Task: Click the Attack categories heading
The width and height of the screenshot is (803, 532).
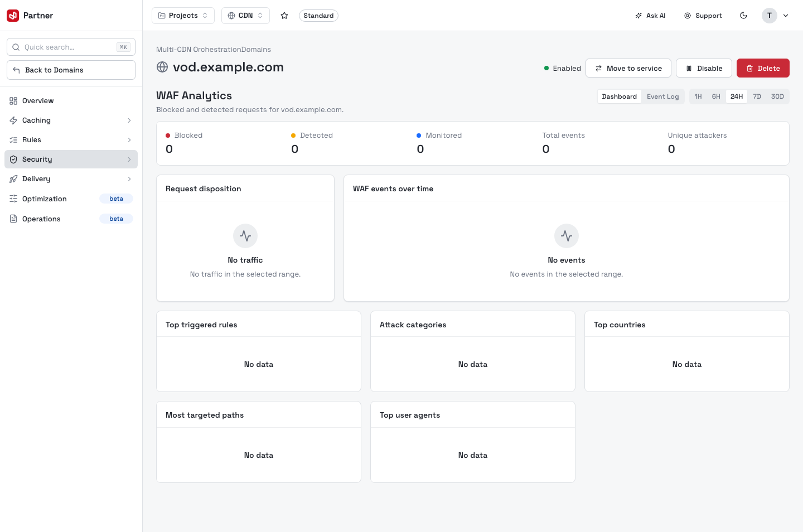Action: point(413,325)
